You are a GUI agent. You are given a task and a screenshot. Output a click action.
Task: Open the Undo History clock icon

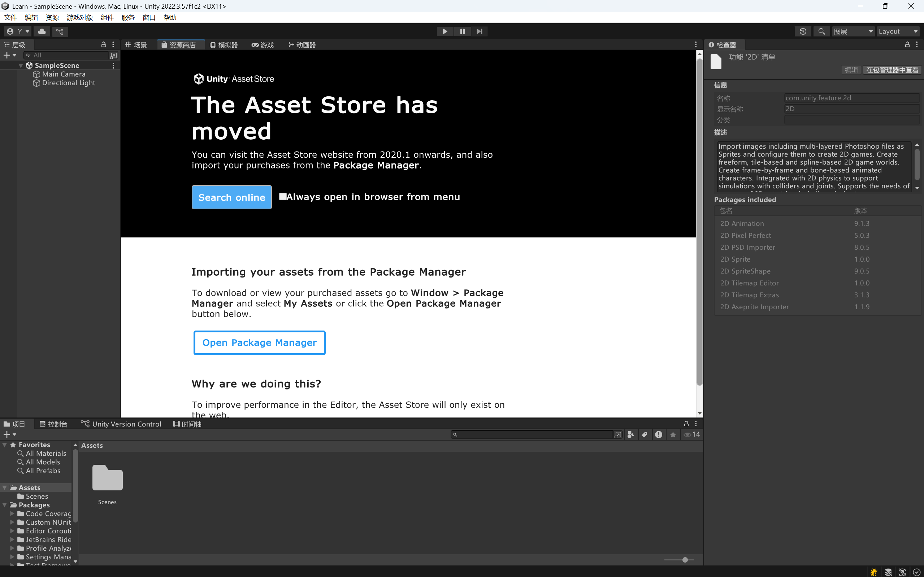(x=803, y=31)
